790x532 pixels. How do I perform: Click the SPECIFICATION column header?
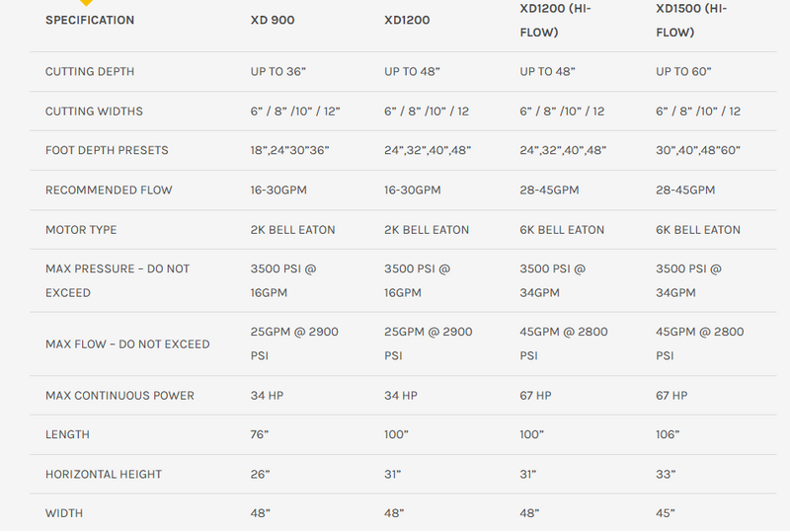[90, 20]
